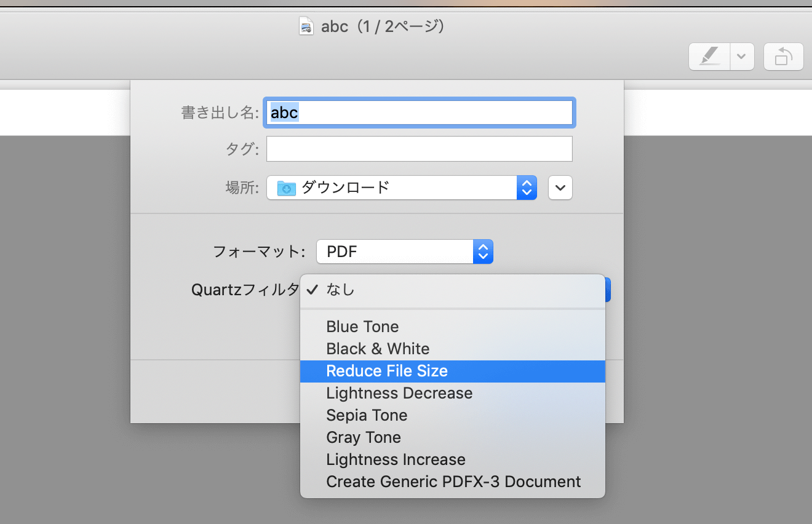This screenshot has height=524, width=812.
Task: Open the フォーマット PDF format dropdown
Action: coord(405,252)
